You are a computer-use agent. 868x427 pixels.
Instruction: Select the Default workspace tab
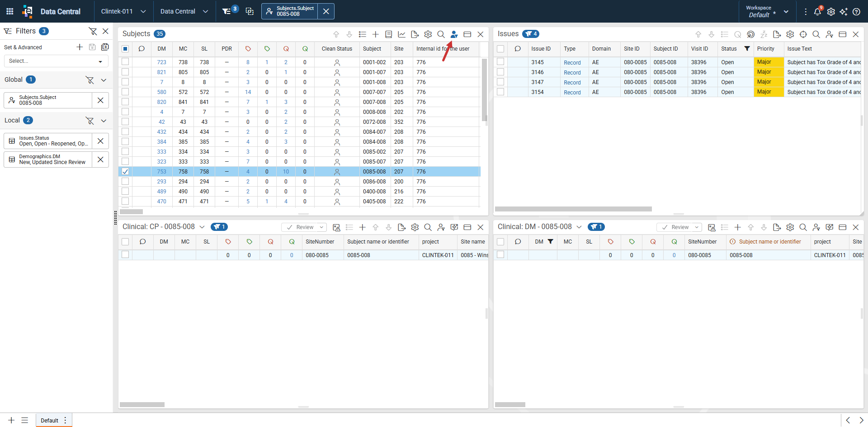tap(49, 420)
